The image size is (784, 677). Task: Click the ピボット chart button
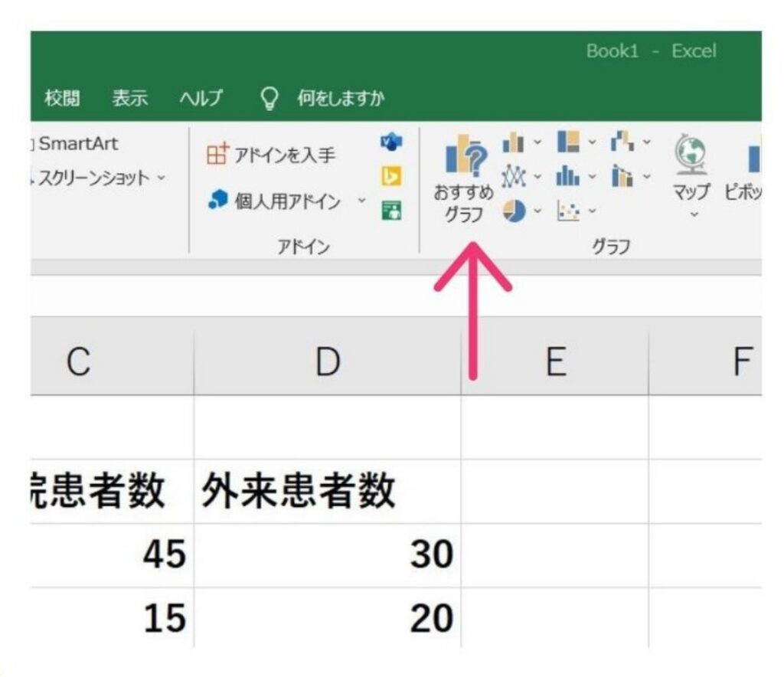coord(743,170)
